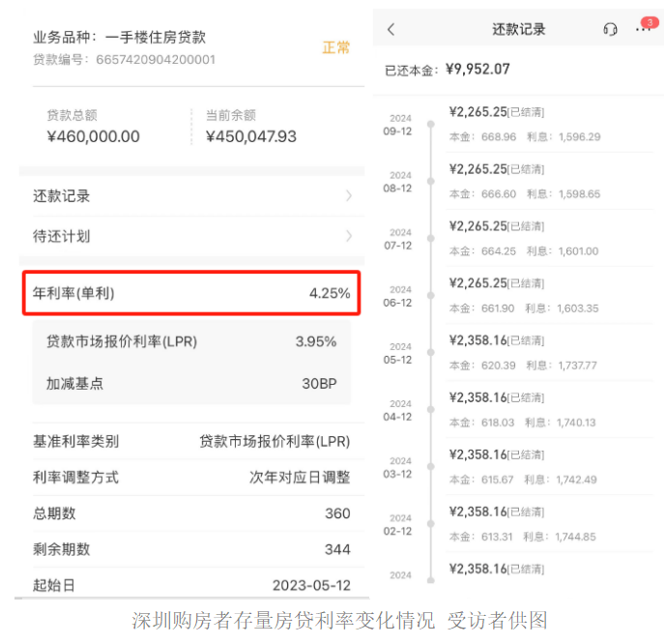666x644 pixels.
Task: Select the 2024 08-12 timeline date
Action: [x=399, y=182]
